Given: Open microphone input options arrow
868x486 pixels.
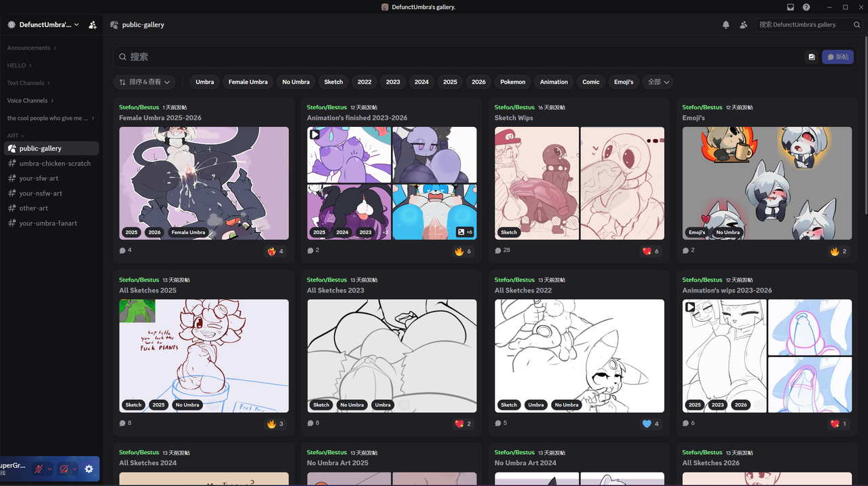Looking at the screenshot, I should click(x=50, y=469).
